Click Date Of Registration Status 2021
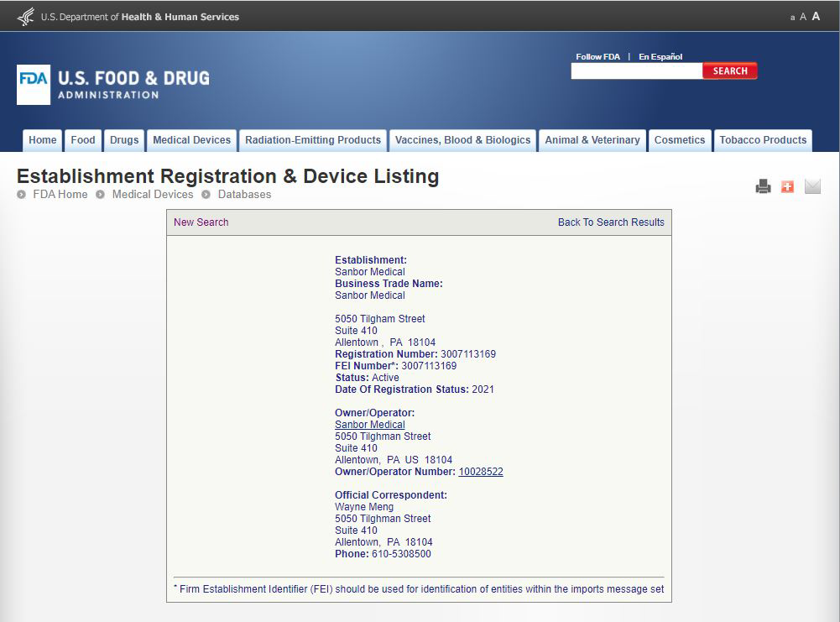 (415, 389)
